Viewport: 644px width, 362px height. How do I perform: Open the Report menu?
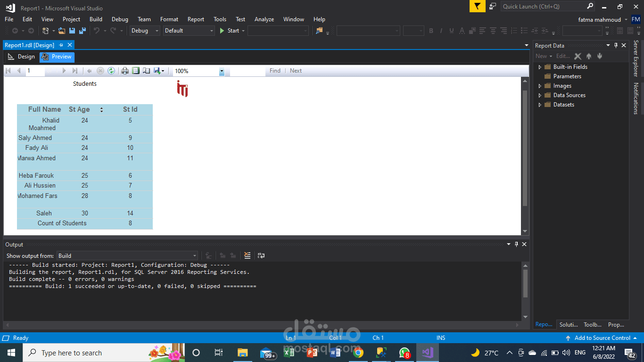[x=196, y=19]
